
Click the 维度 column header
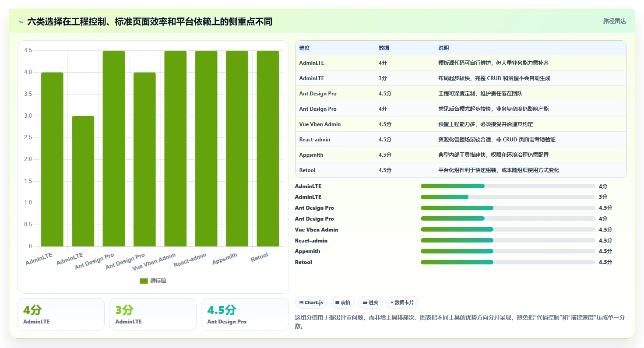tap(304, 48)
